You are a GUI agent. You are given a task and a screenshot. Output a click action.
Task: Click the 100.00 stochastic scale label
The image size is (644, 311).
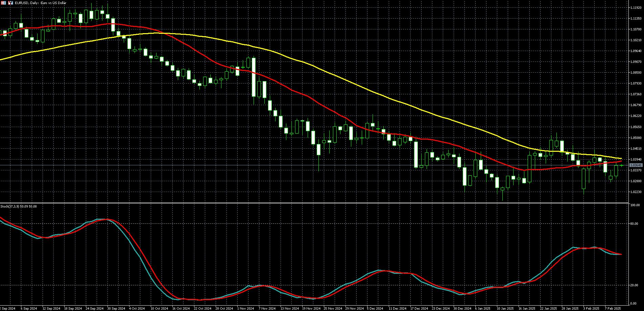tap(635, 205)
